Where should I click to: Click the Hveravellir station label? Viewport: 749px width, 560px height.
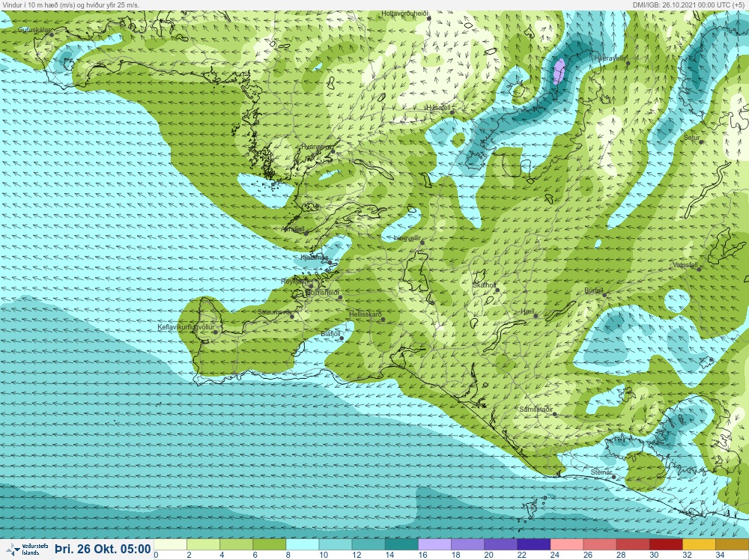pos(610,58)
